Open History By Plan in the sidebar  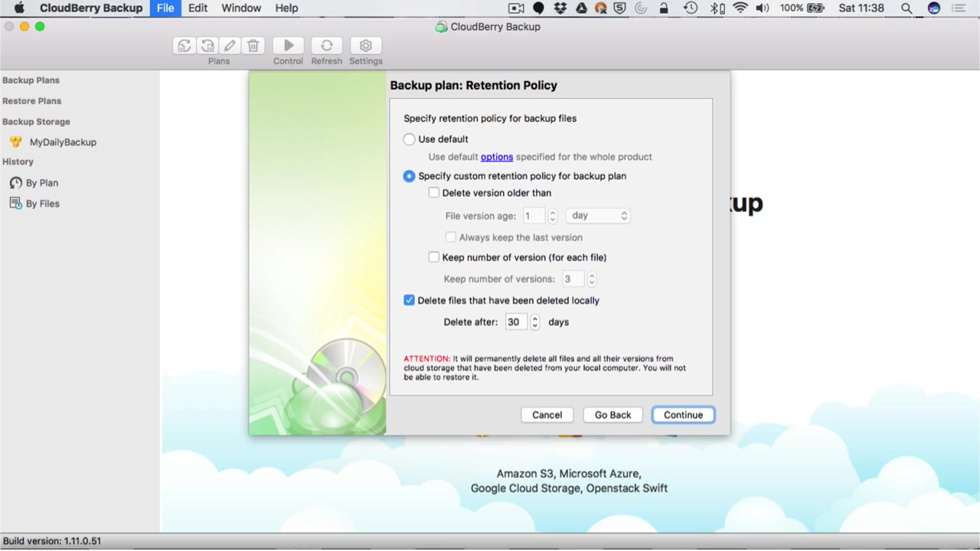pyautogui.click(x=42, y=183)
